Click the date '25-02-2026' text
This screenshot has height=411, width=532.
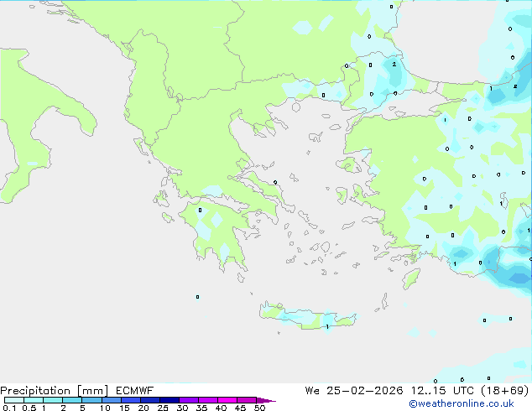click(x=365, y=391)
